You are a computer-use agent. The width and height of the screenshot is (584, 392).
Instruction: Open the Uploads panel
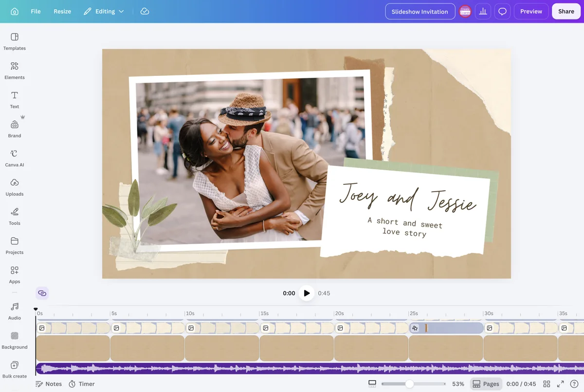point(15,187)
